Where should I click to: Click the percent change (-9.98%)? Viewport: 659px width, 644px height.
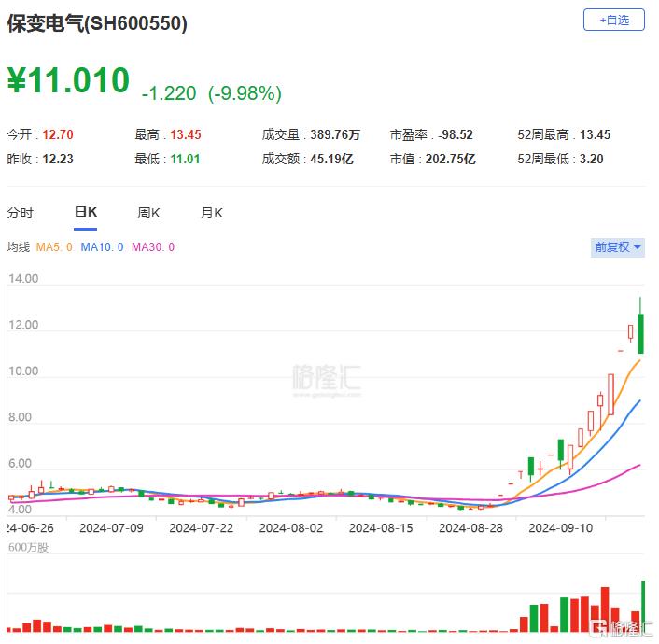[245, 93]
